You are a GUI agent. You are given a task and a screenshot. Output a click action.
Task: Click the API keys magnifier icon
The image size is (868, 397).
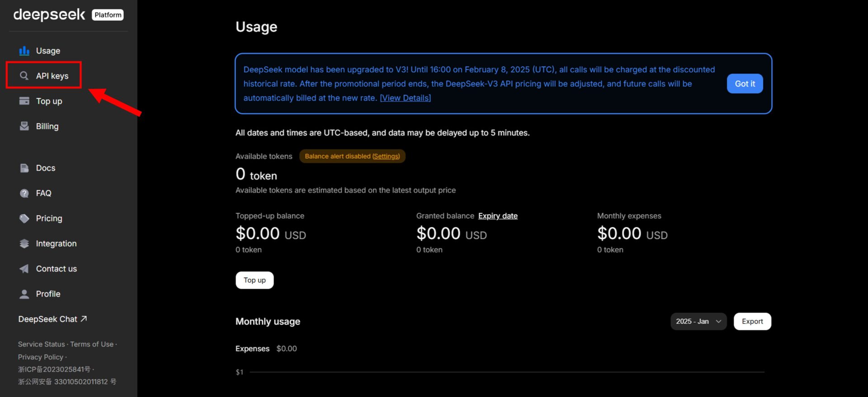tap(24, 76)
